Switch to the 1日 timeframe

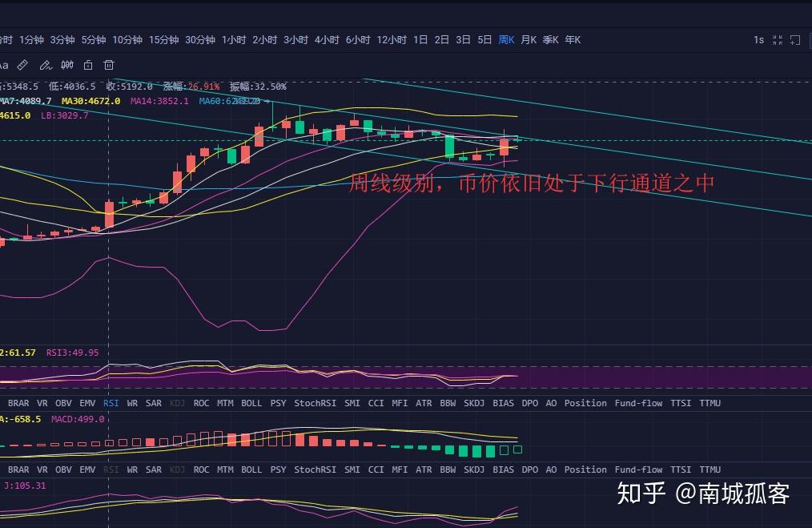[x=420, y=40]
